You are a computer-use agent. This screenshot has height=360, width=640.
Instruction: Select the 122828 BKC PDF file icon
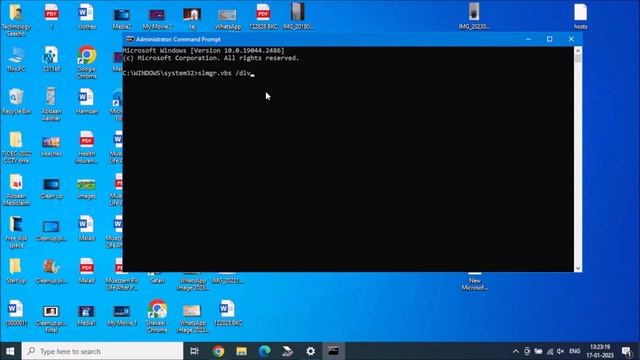tap(263, 16)
